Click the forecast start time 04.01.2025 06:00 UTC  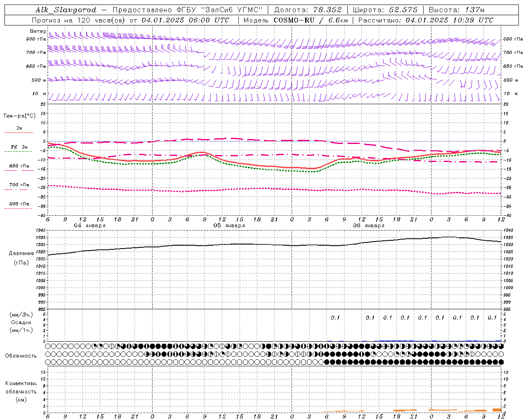coord(185,20)
